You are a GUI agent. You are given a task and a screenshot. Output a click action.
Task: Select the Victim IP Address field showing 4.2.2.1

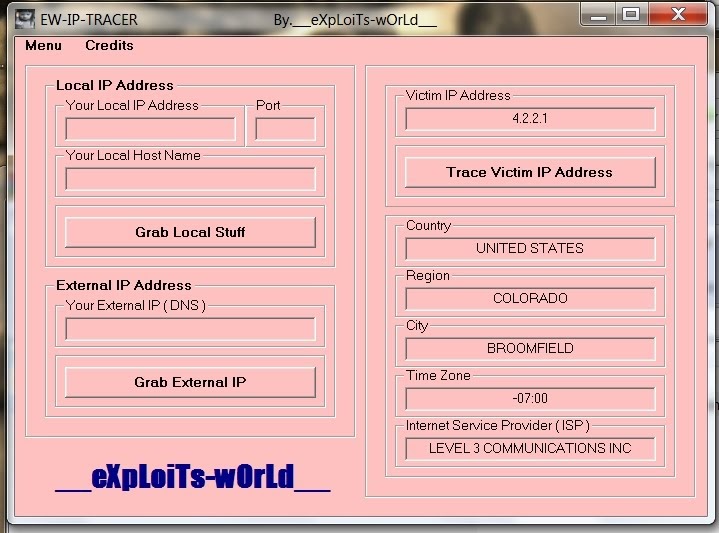[x=530, y=119]
